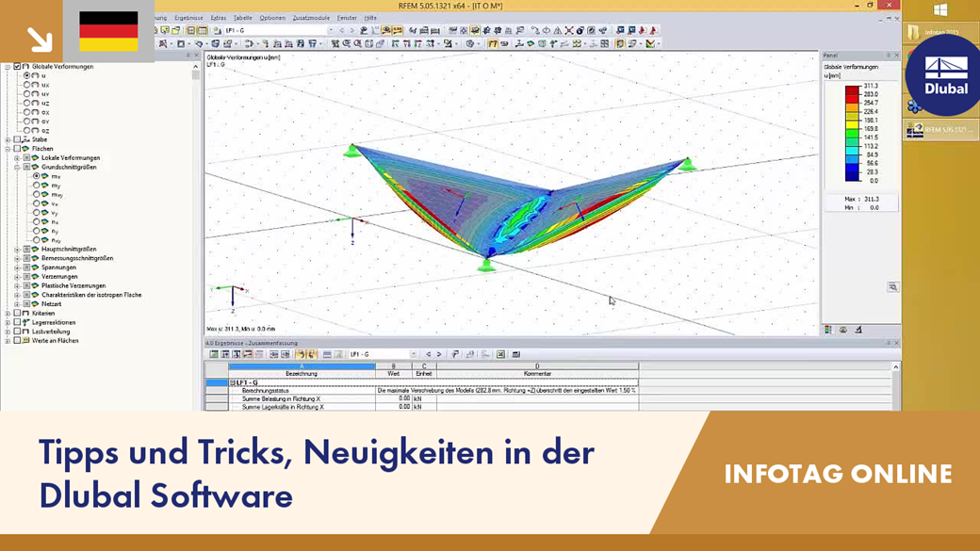Click the Bezeichnung column header
Viewport: 980px width, 551px height.
tap(302, 374)
